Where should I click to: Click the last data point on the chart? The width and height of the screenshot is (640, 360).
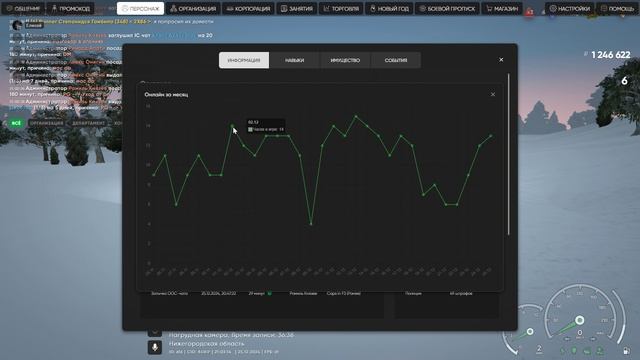tap(491, 136)
